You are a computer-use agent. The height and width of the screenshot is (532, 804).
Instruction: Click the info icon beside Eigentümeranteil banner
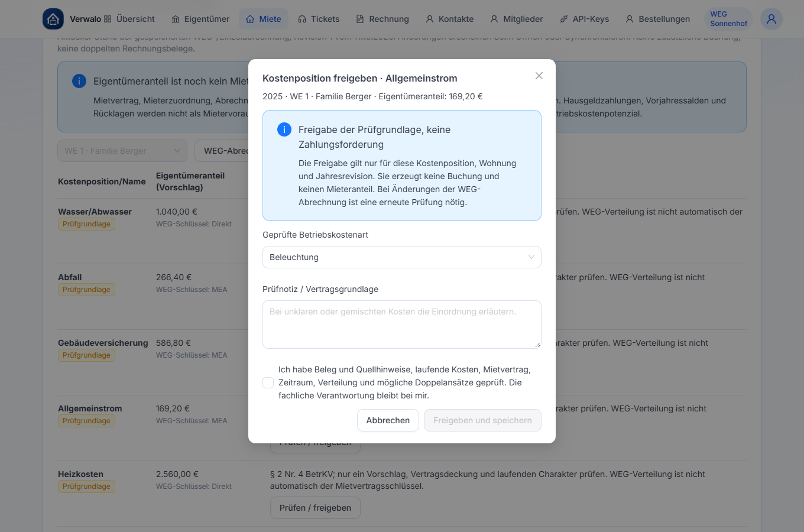point(79,81)
